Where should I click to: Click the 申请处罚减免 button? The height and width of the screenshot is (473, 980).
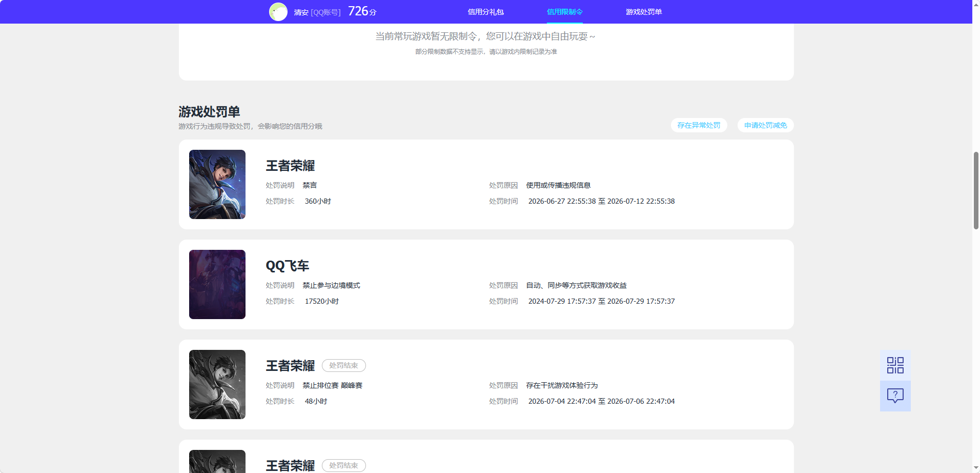(765, 125)
